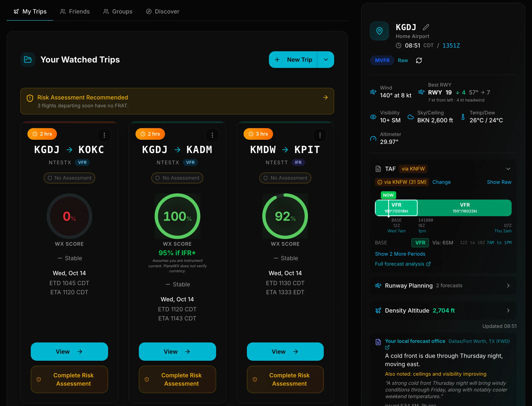Change the TAF source from KNFW
The height and width of the screenshot is (406, 532).
tap(441, 182)
